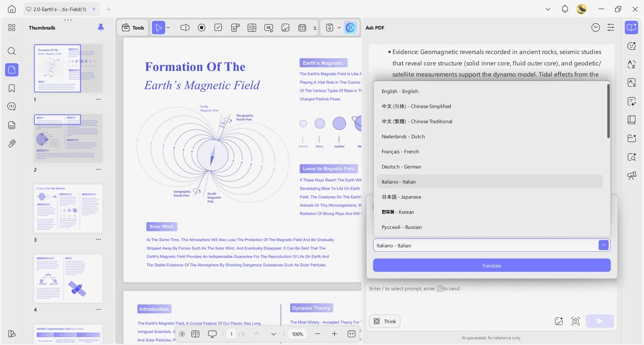Zoom out with the minus button
644x345 pixels.
[x=318, y=334]
